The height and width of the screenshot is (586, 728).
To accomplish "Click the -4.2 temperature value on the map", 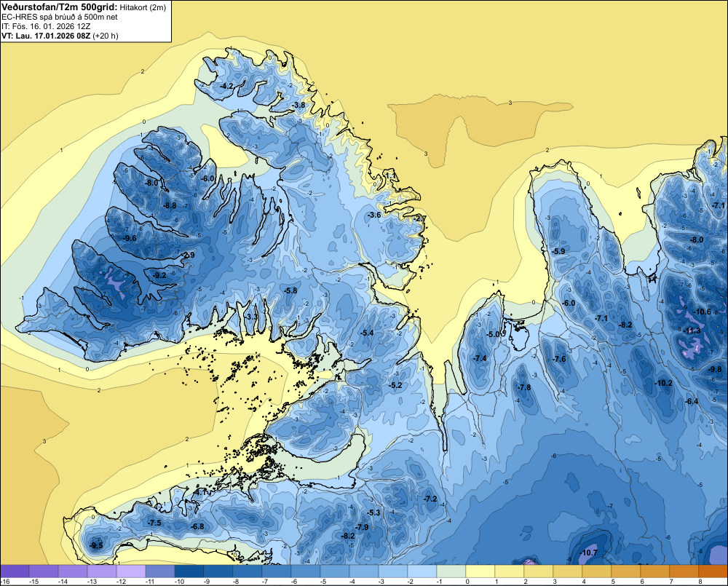I will point(226,87).
